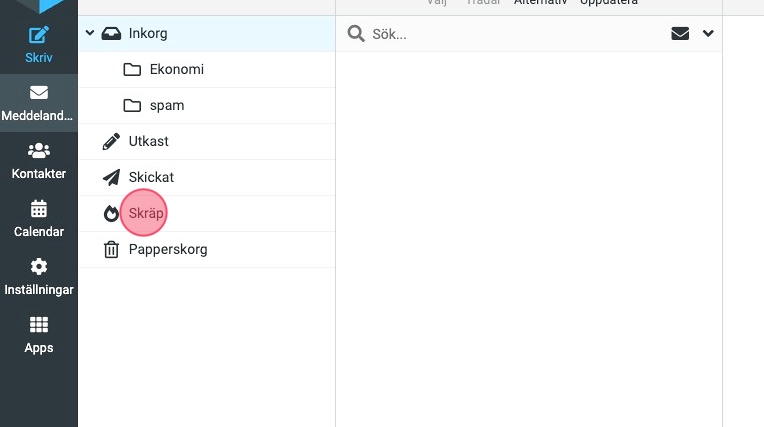Open Kontakter from the sidebar
The image size is (764, 427).
(38, 161)
